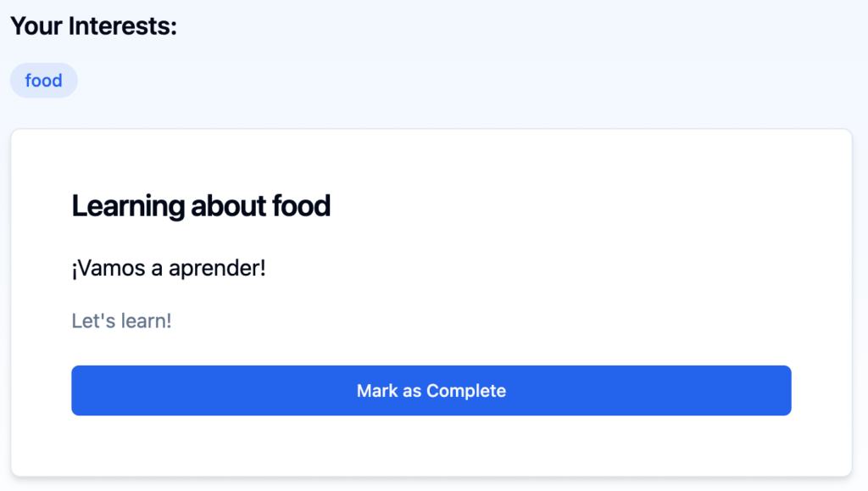Click the Let's learn! translation text

pyautogui.click(x=121, y=321)
